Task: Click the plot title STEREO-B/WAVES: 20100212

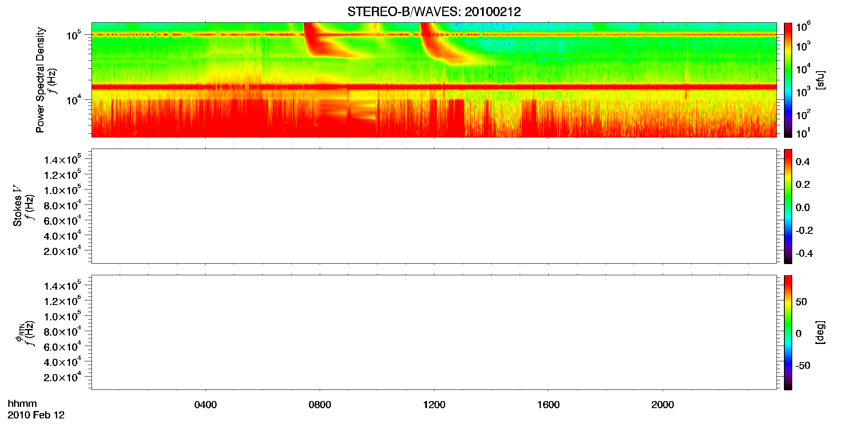Action: click(x=434, y=12)
